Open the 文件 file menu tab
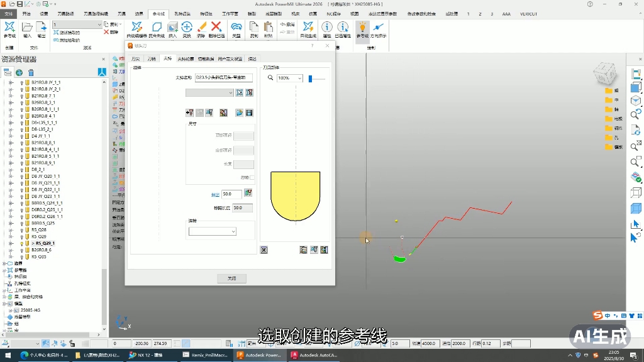 [9, 14]
